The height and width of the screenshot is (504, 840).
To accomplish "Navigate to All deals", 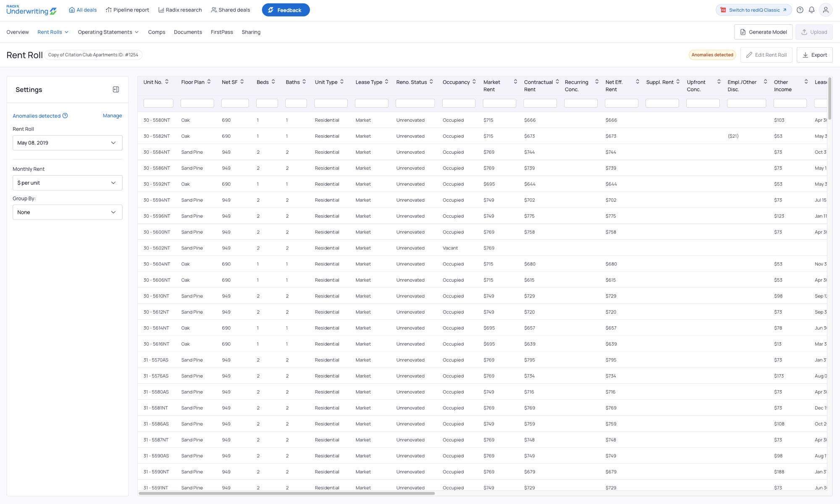I will pos(83,10).
